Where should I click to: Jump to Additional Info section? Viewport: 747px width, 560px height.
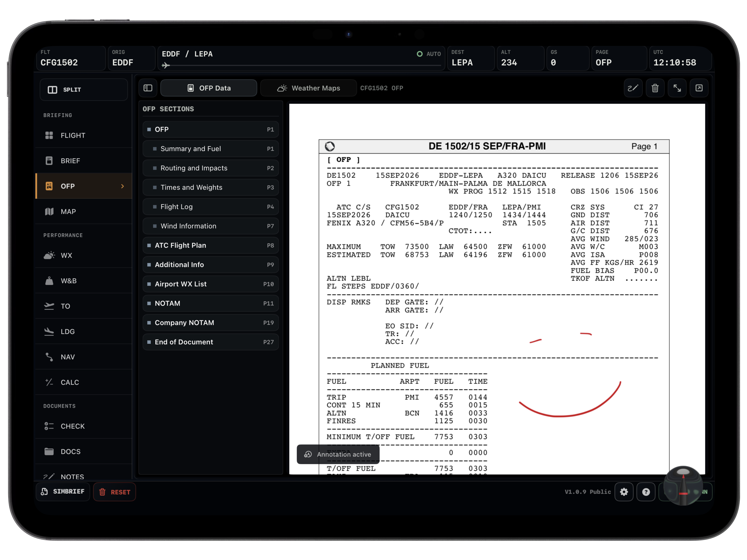click(211, 265)
